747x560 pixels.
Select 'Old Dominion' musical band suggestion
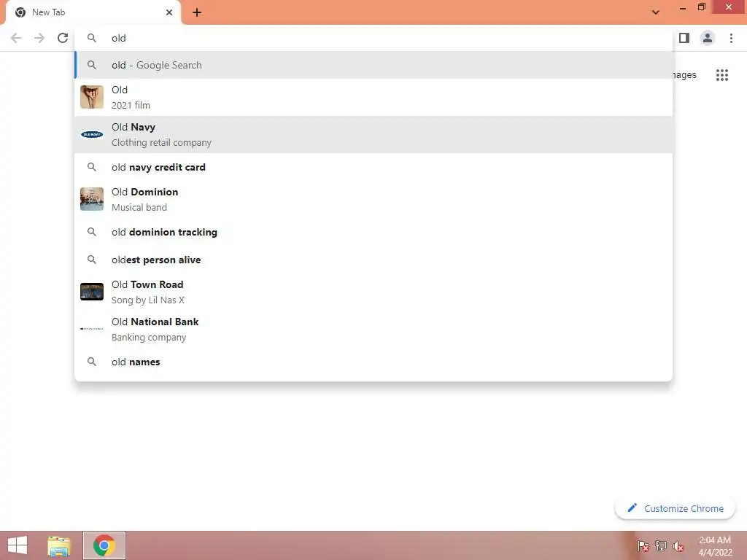tap(373, 199)
